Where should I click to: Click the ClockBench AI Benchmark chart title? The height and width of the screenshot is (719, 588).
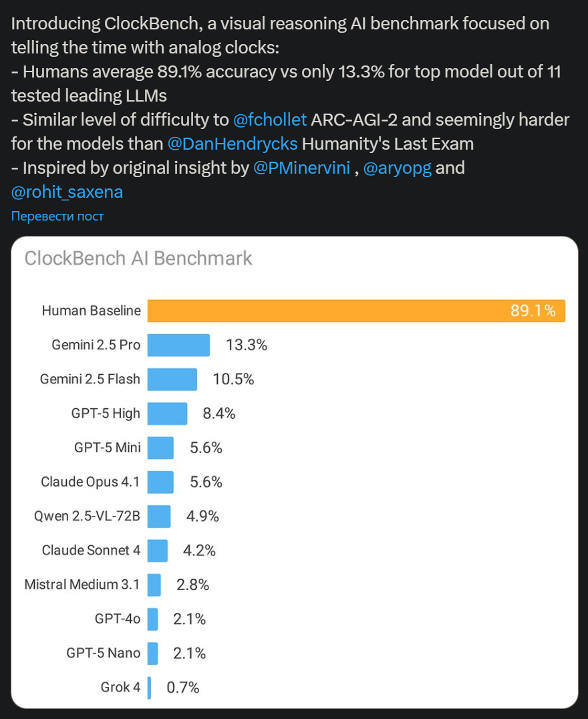(x=138, y=258)
